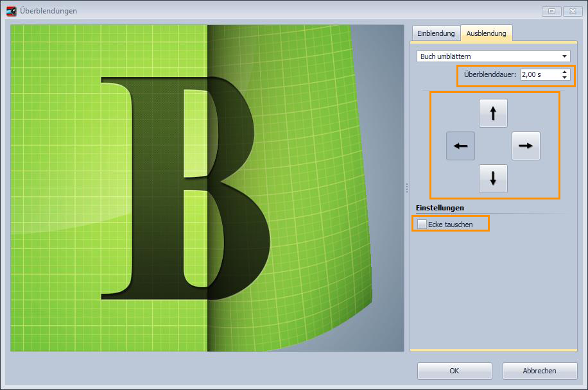Click the Einstellungen section header
588x390 pixels.
(440, 208)
